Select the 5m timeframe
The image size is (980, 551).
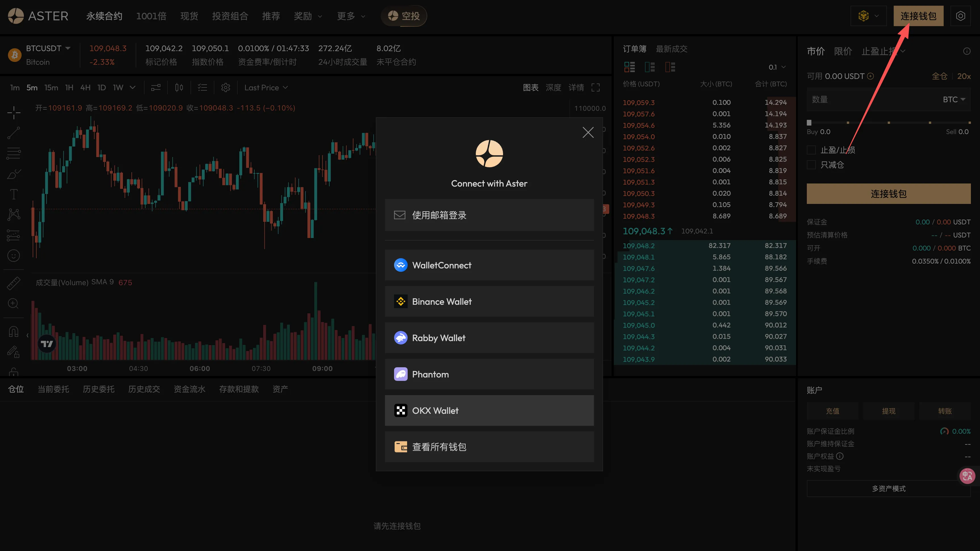point(32,87)
